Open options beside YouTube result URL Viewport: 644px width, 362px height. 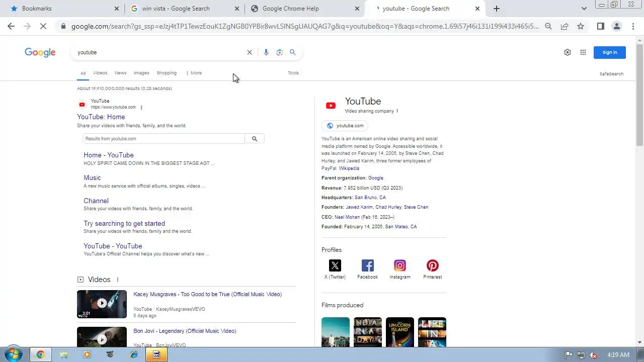click(x=141, y=108)
